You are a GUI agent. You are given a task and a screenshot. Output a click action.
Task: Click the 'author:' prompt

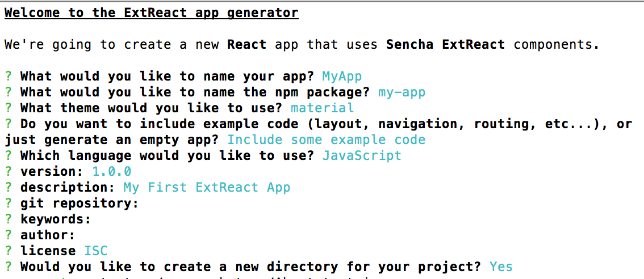click(48, 235)
